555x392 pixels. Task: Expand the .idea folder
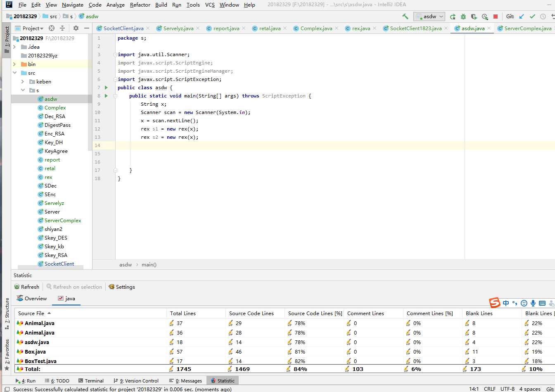coord(15,47)
